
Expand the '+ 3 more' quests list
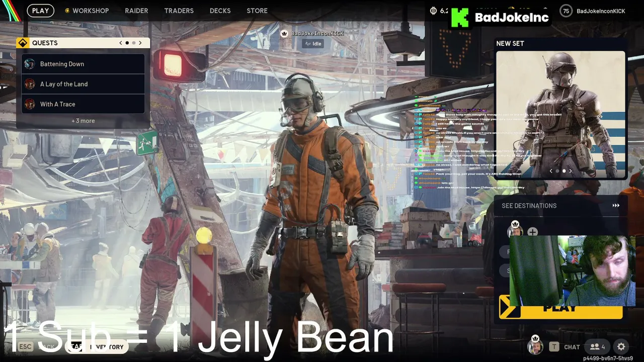pos(83,121)
